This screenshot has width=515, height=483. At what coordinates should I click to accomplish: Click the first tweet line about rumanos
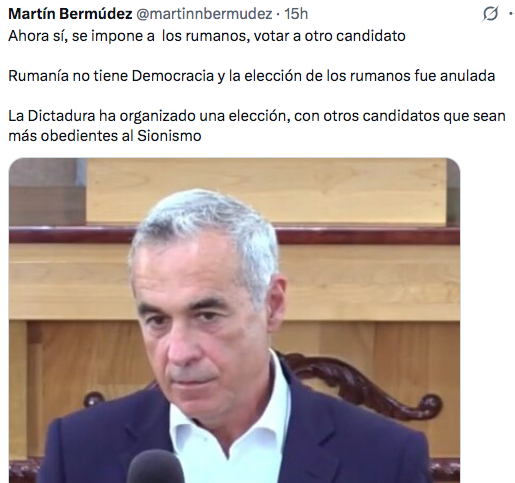207,36
